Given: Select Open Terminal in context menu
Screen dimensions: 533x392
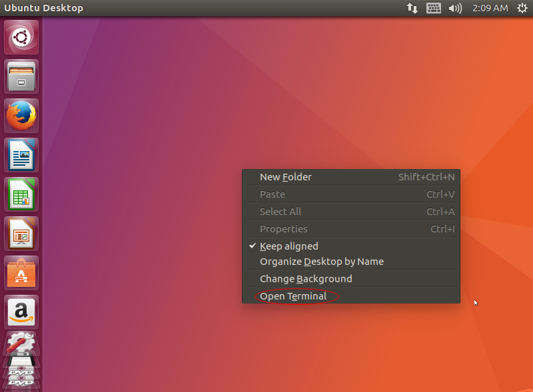Looking at the screenshot, I should pos(351,296).
